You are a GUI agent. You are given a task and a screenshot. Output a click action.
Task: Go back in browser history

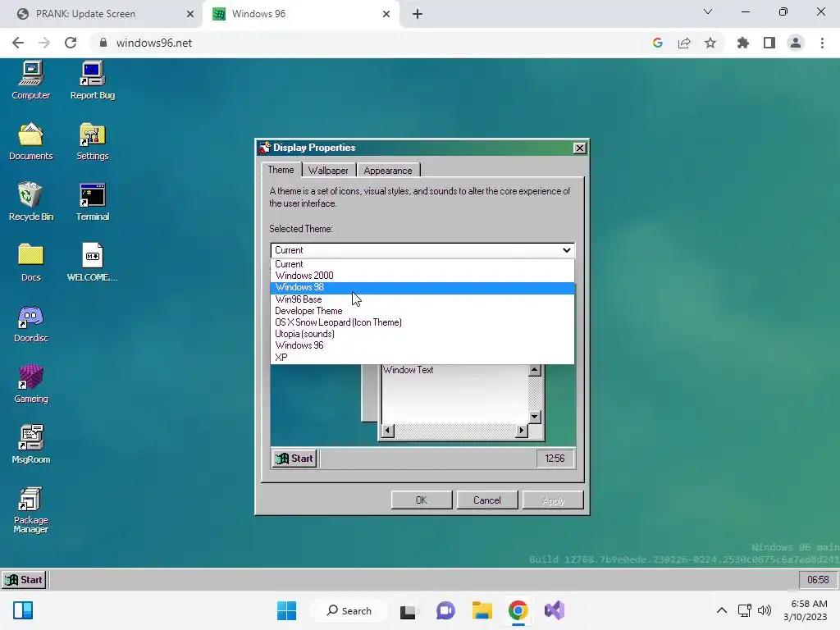(18, 43)
